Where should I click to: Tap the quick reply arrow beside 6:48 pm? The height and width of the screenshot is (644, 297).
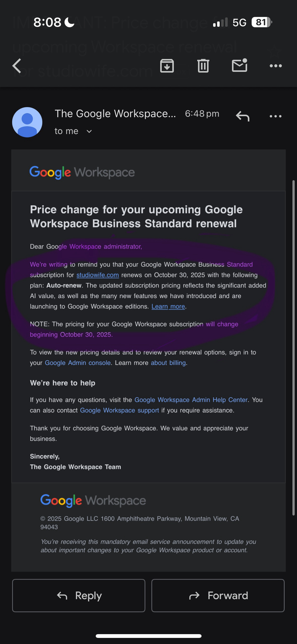click(243, 116)
